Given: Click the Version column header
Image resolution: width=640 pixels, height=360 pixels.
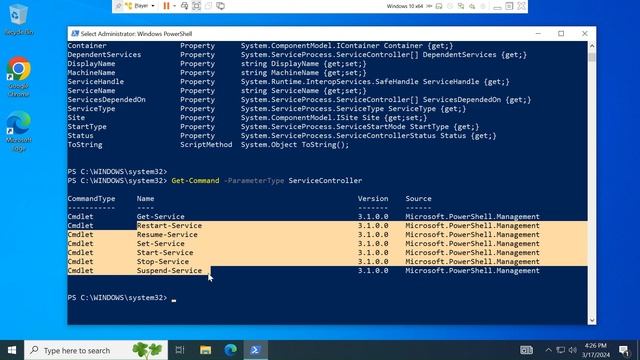Looking at the screenshot, I should coord(373,198).
